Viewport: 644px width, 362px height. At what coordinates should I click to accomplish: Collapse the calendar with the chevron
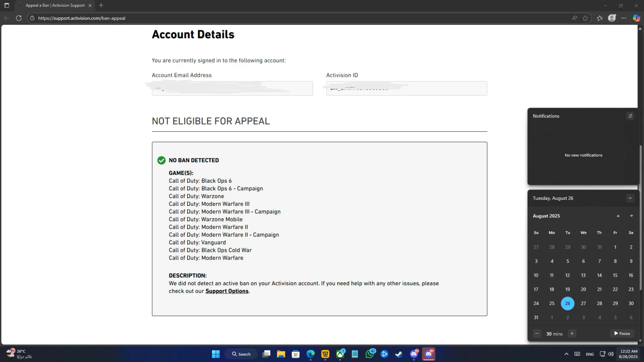[630, 198]
